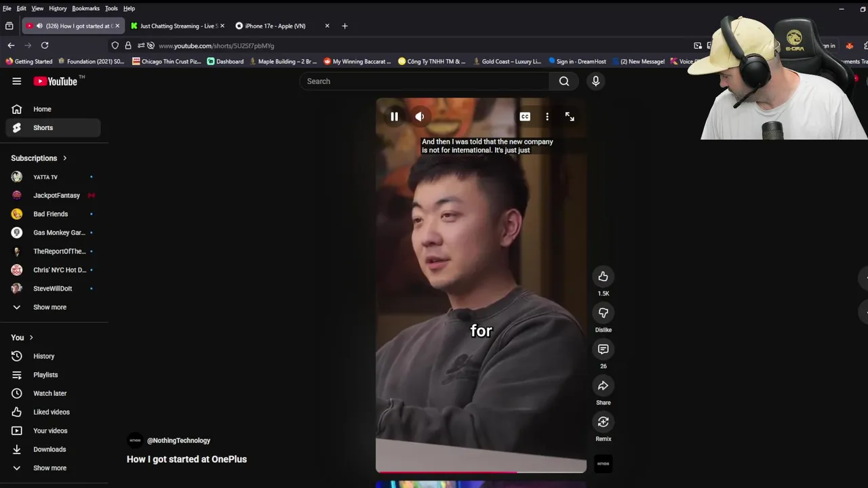868x488 pixels.
Task: Open the View menu
Action: pos(37,8)
